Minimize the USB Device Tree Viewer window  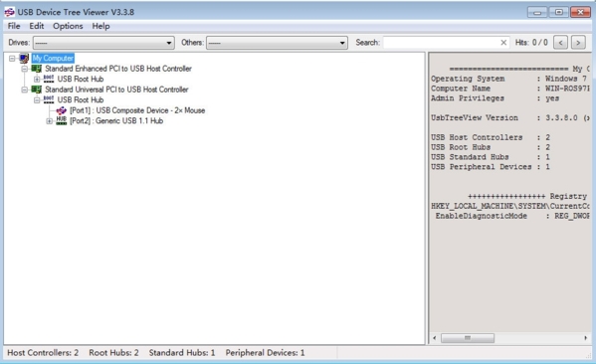537,13
